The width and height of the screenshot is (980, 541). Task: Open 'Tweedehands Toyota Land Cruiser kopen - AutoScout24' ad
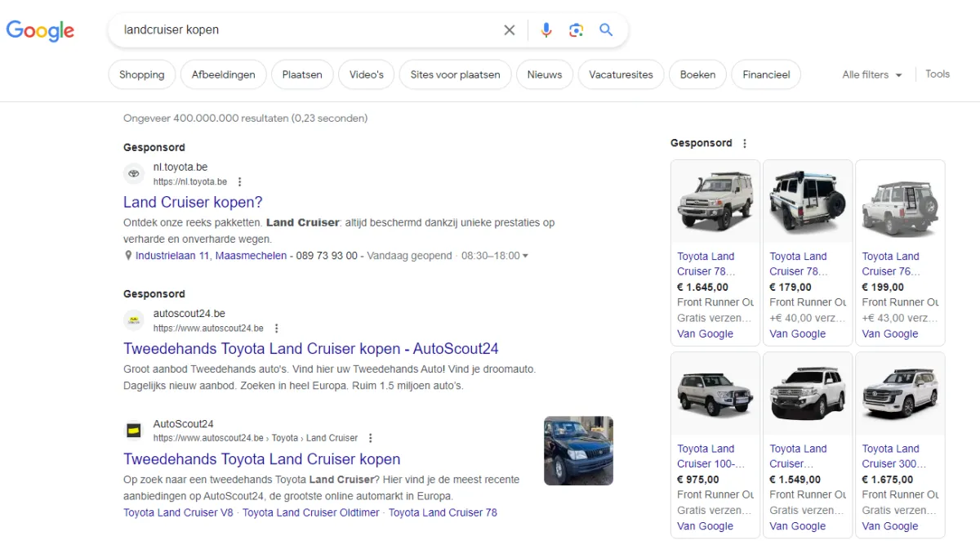coord(311,349)
